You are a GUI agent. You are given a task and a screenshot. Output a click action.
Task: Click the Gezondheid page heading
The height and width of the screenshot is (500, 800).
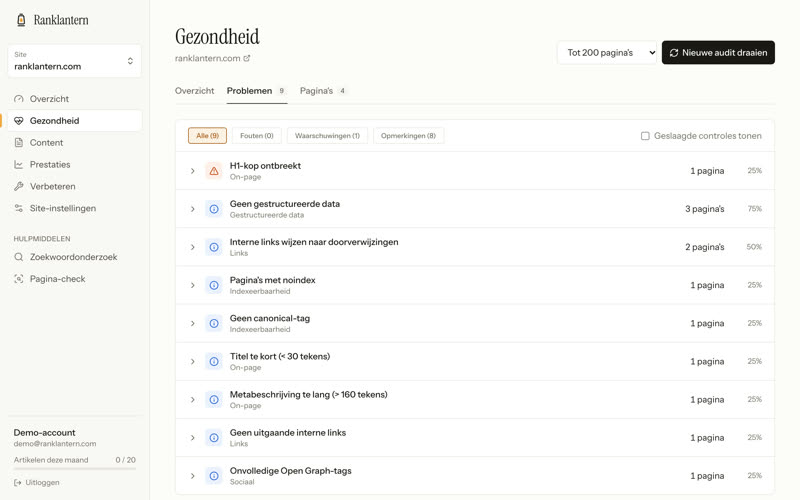pos(217,37)
